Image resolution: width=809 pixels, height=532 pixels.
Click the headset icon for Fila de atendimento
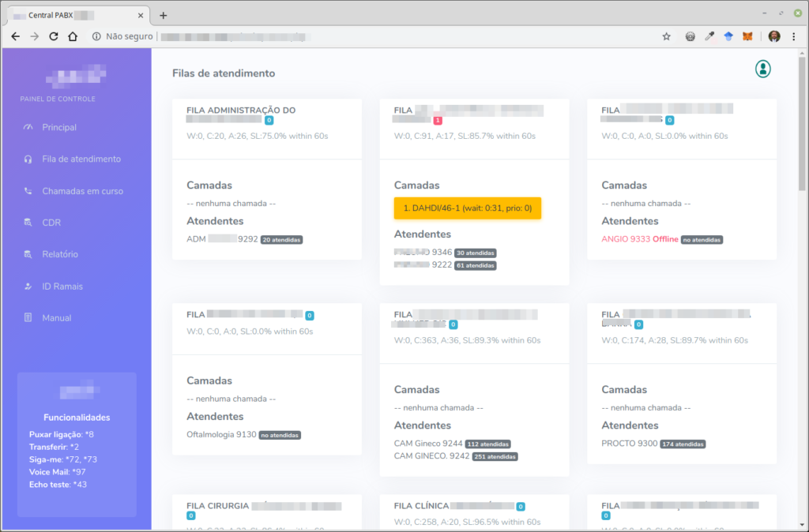tap(28, 159)
